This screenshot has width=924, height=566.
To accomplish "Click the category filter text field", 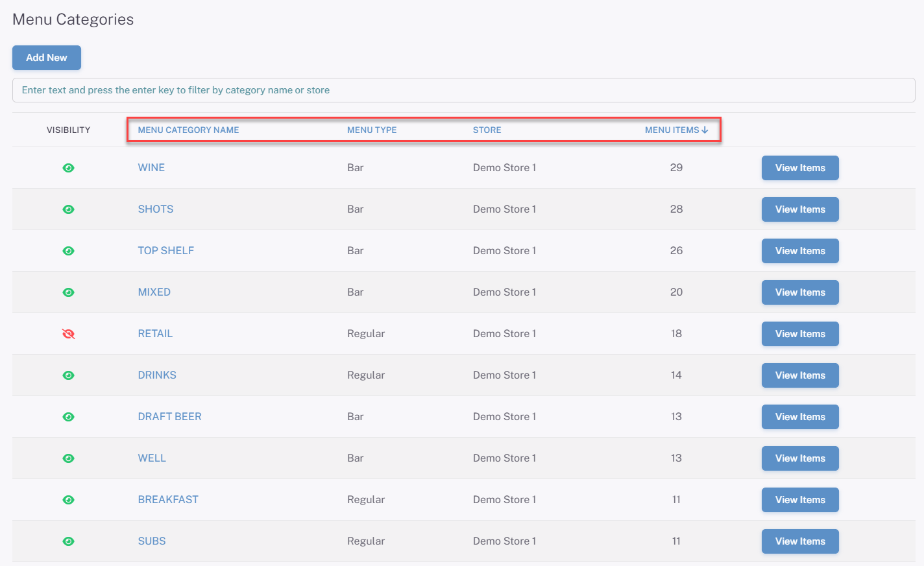I will pos(463,90).
